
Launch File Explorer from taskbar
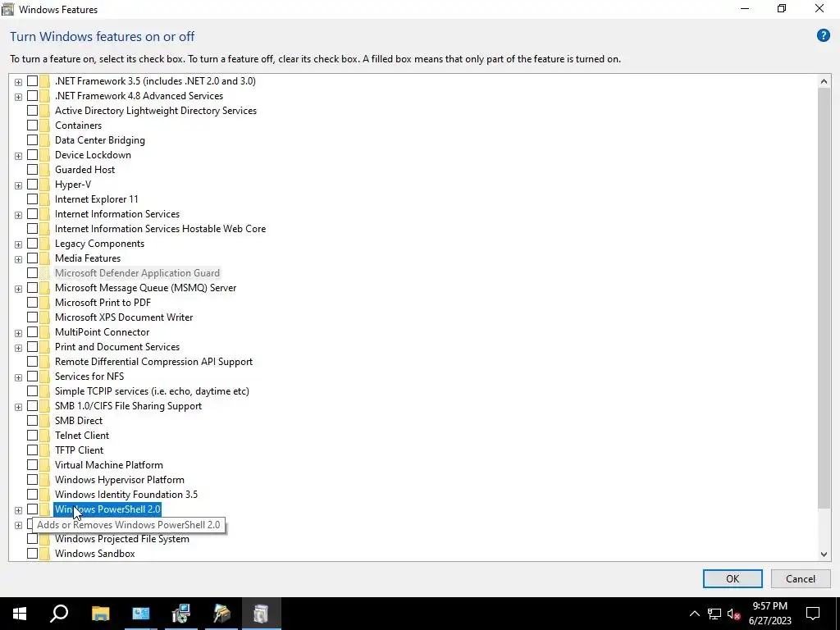[100, 614]
